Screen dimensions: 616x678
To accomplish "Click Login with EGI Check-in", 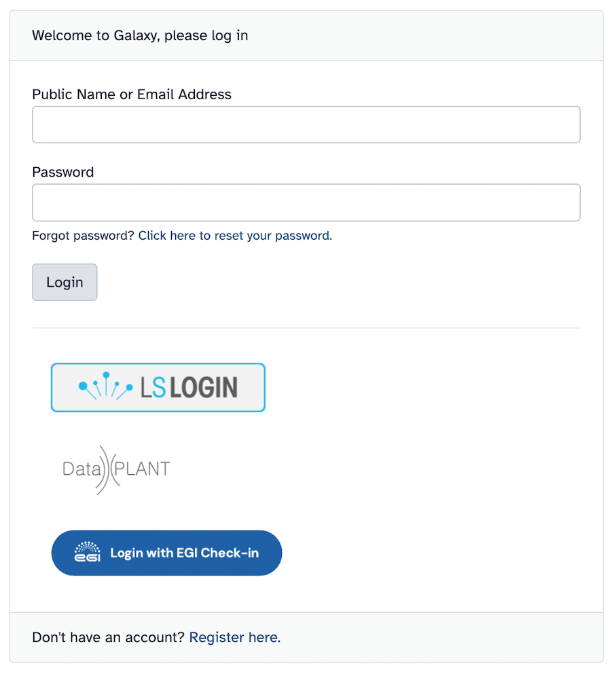I will [166, 552].
